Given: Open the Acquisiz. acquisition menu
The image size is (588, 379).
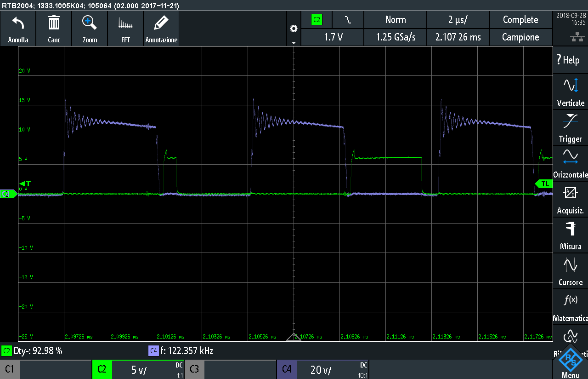Looking at the screenshot, I should pyautogui.click(x=571, y=200).
